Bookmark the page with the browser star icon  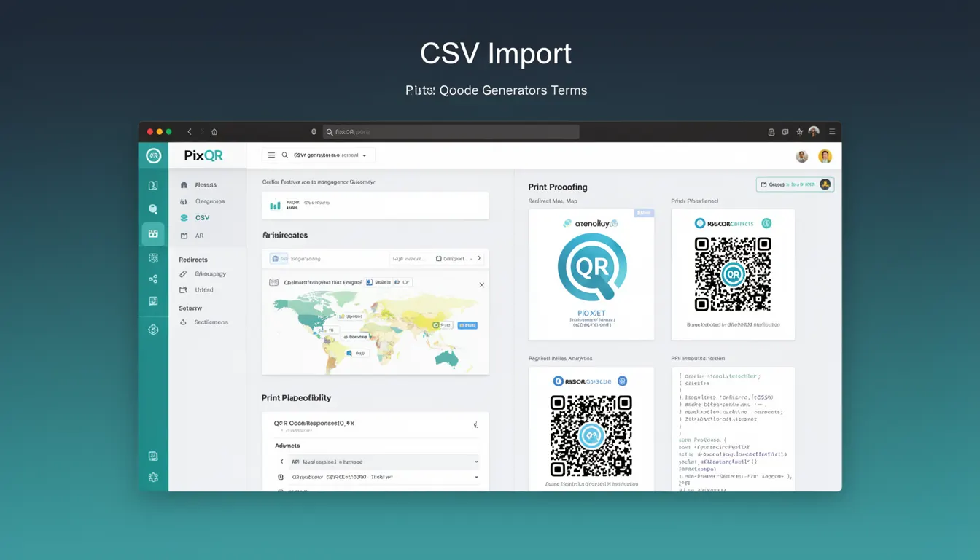click(799, 132)
